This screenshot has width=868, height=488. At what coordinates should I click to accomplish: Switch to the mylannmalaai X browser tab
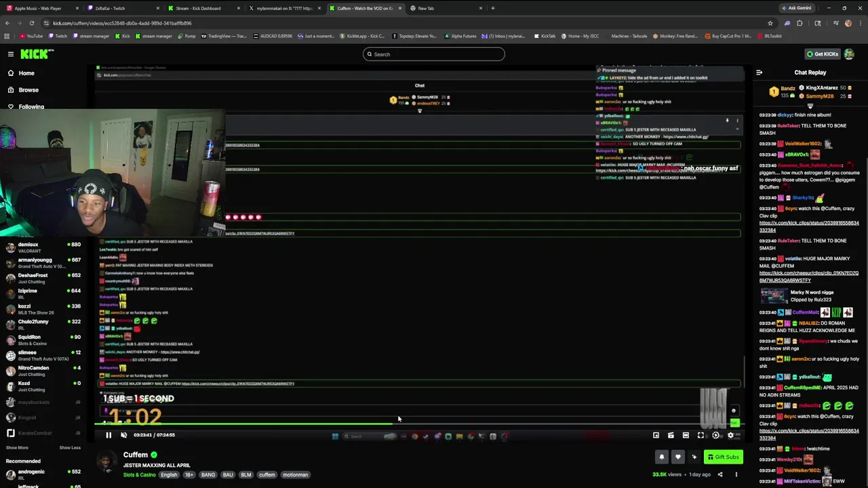[x=284, y=8]
